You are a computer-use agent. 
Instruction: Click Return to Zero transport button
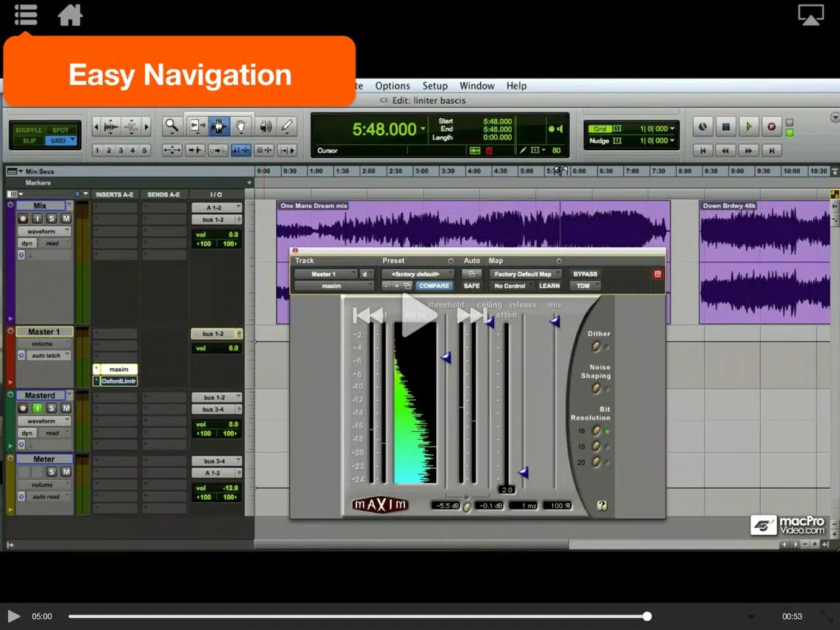click(703, 151)
